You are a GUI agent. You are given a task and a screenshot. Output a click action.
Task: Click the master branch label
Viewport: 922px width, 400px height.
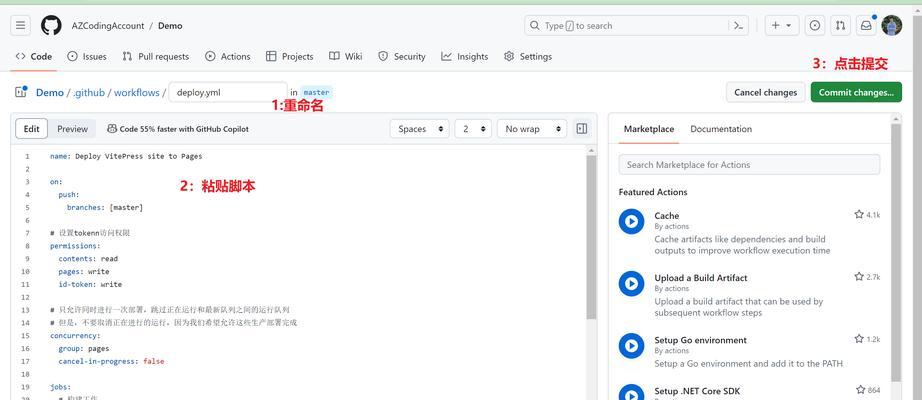pos(316,92)
